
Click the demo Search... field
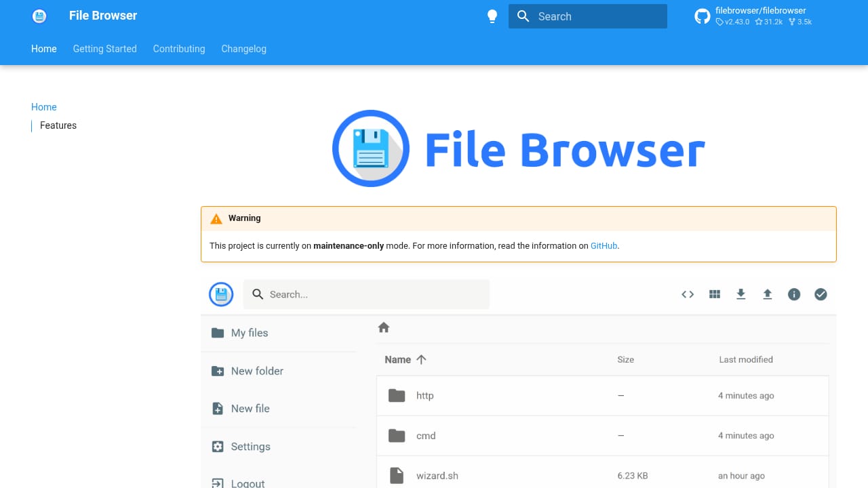pos(366,294)
